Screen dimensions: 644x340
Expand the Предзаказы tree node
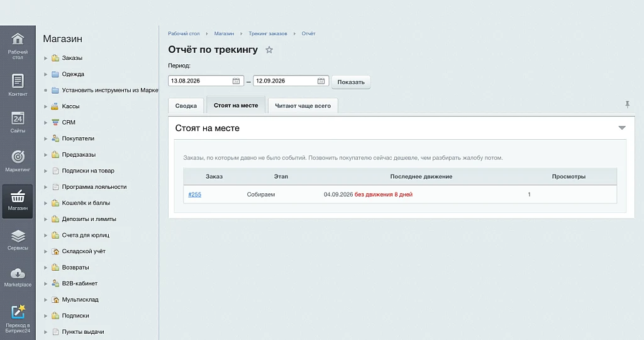pos(45,155)
